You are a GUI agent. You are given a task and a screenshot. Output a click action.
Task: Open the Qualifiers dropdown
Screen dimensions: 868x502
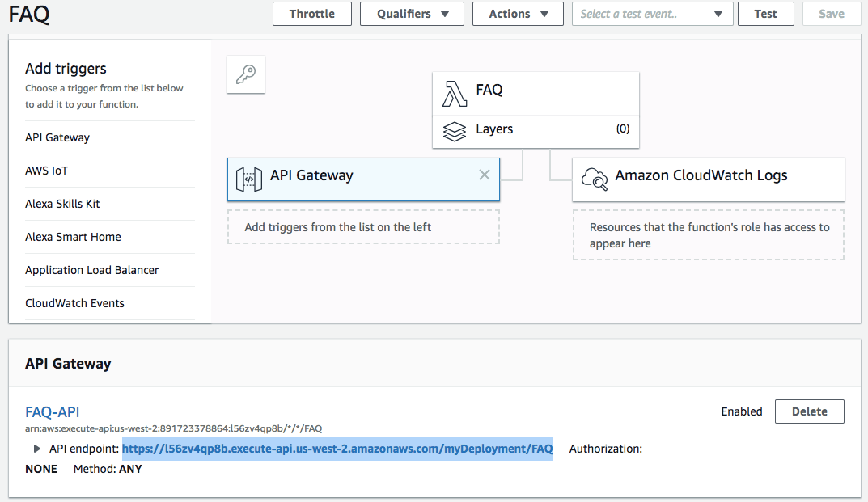click(412, 14)
